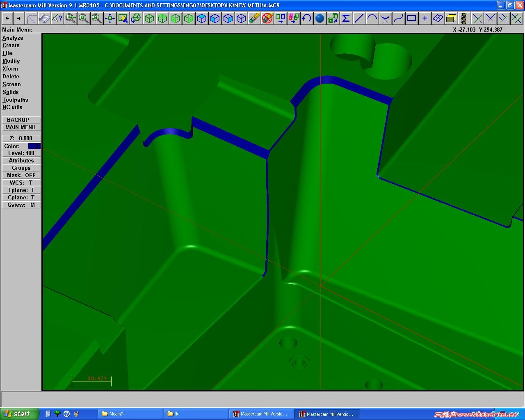The height and width of the screenshot is (420, 525).
Task: Switch to Mcam9 folder in taskbar
Action: coord(130,414)
